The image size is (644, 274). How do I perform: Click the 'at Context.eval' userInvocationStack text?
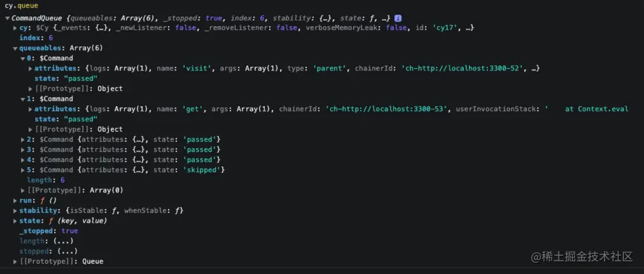[x=597, y=109]
